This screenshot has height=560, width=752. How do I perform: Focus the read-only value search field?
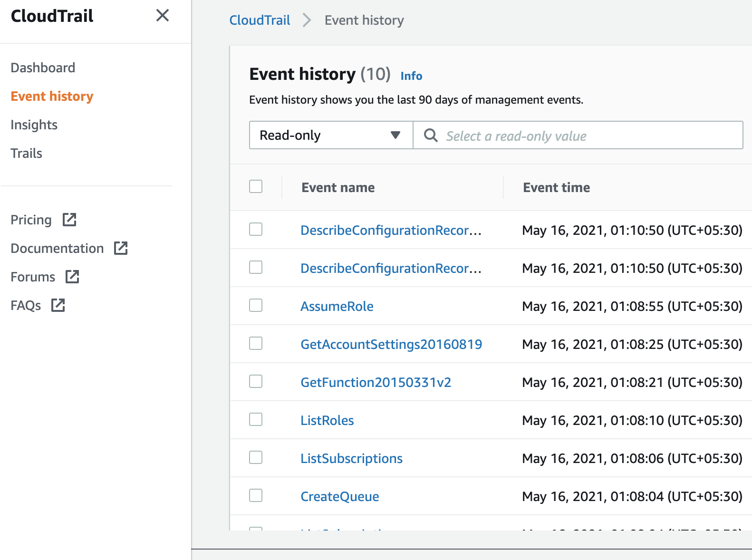[x=578, y=135]
